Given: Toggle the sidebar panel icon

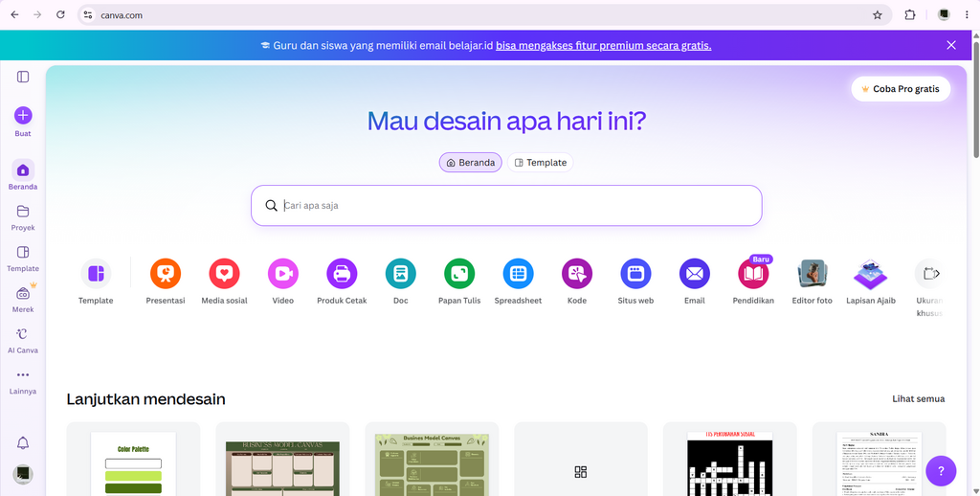Looking at the screenshot, I should (23, 77).
